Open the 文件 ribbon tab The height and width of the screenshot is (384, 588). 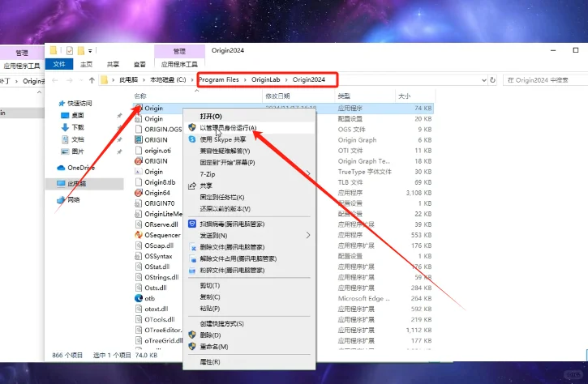(x=59, y=64)
